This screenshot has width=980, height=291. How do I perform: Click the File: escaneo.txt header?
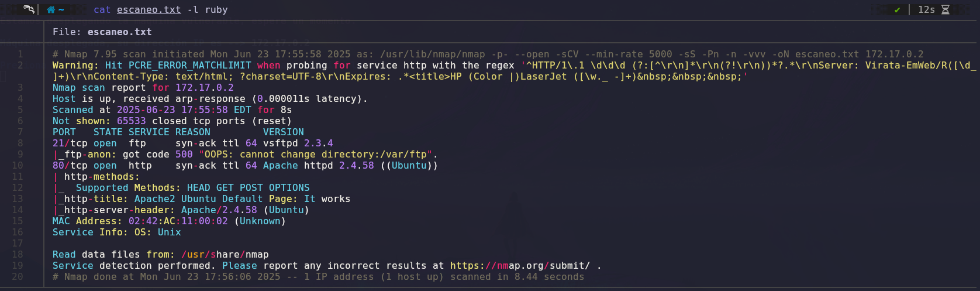point(102,32)
